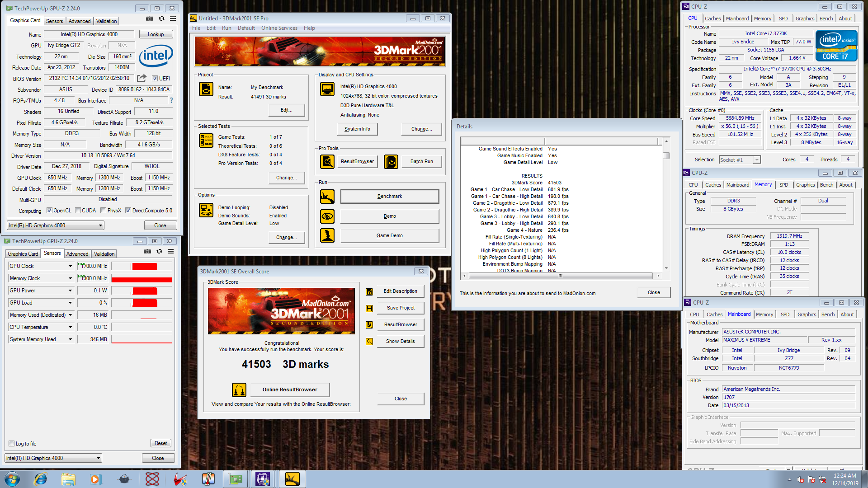868x488 pixels.
Task: Click the Edit Description icon in Overall Score dialog
Action: [x=369, y=291]
